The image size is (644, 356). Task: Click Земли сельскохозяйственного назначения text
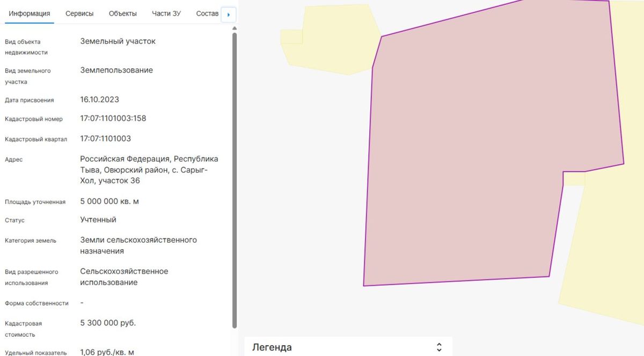[x=138, y=245]
